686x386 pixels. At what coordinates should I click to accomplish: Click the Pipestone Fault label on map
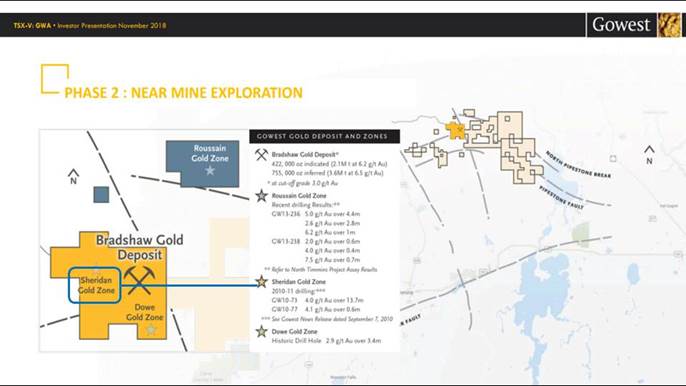pos(561,197)
